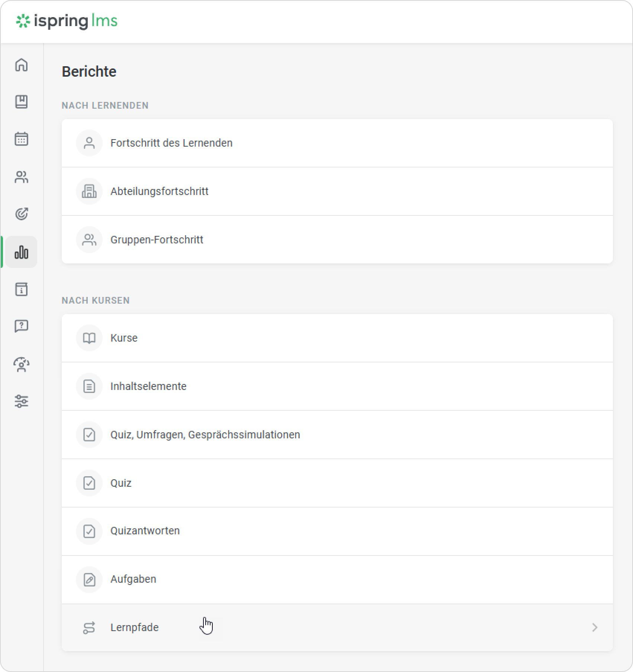The image size is (633, 672).
Task: Click the bookmarked book sidebar icon
Action: pyautogui.click(x=22, y=102)
